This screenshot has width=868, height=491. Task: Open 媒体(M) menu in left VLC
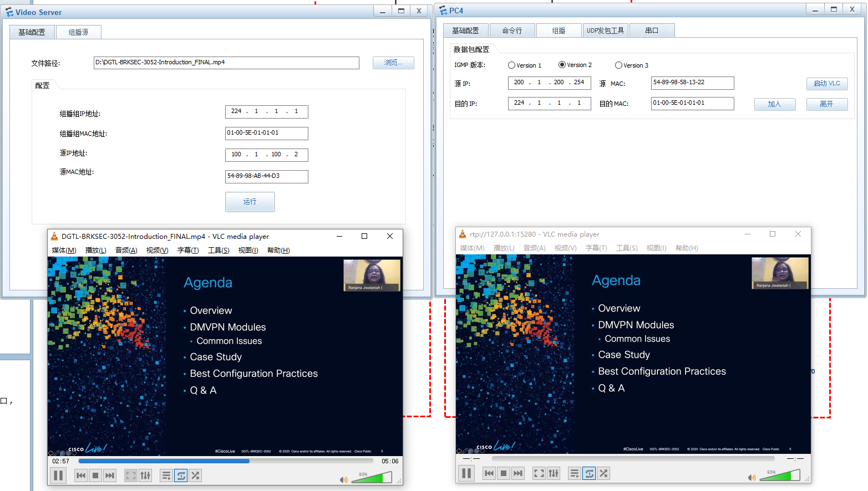(x=64, y=250)
